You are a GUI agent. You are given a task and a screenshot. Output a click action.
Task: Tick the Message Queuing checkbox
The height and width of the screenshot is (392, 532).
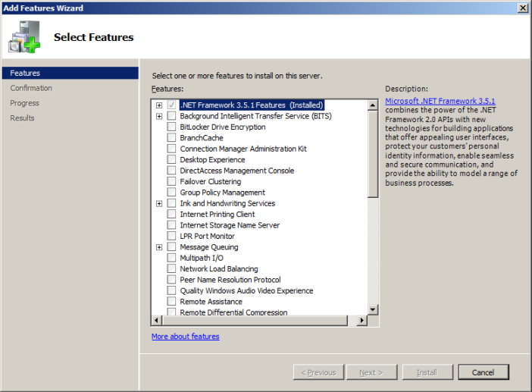(171, 246)
